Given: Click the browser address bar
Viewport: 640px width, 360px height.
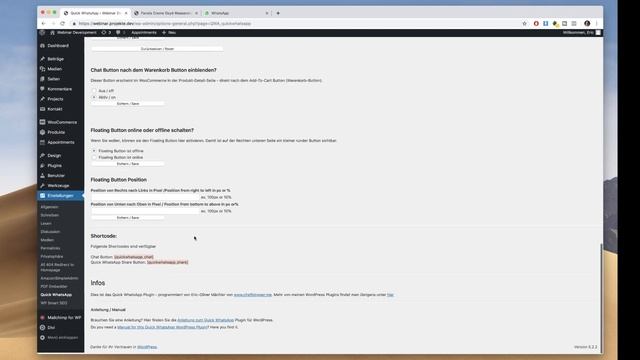Looking at the screenshot, I should point(295,23).
